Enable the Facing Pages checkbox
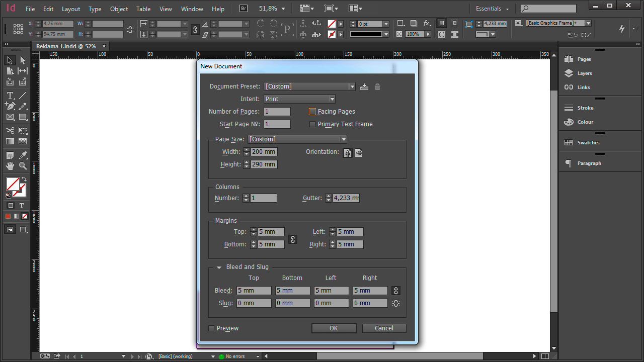Image resolution: width=644 pixels, height=362 pixels. (x=312, y=112)
